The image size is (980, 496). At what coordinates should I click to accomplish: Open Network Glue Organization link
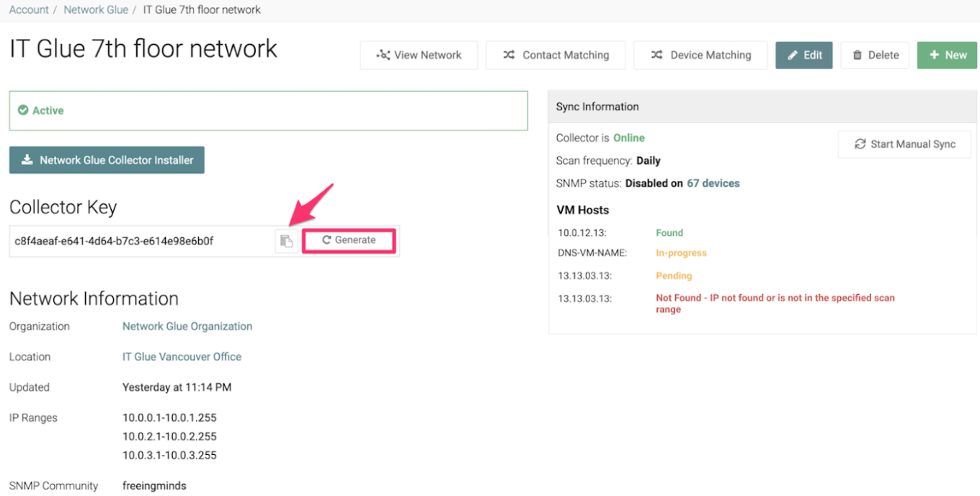[187, 327]
